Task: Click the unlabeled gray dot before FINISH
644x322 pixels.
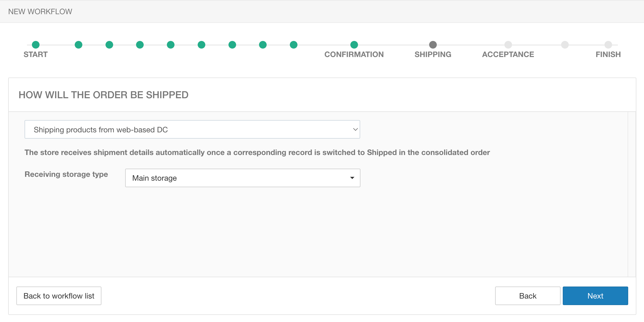Action: click(565, 44)
